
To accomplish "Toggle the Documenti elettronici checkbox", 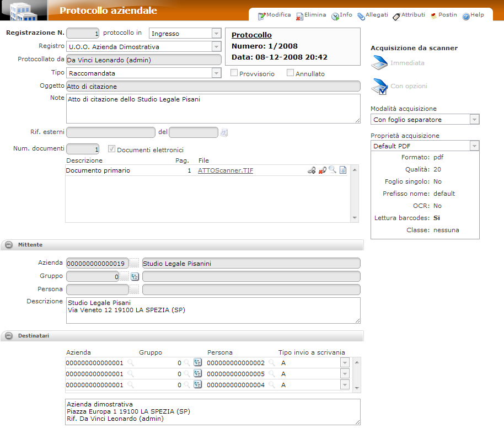I will click(x=112, y=149).
